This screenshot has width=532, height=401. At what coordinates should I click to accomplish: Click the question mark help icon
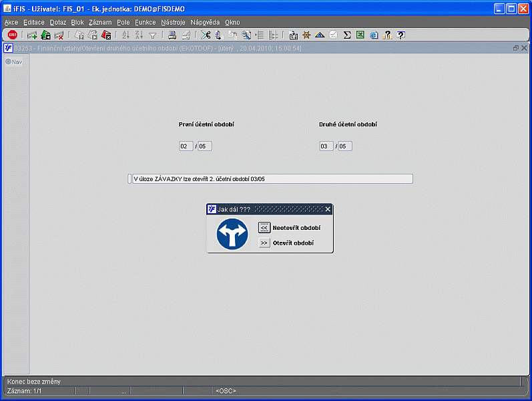tap(401, 35)
